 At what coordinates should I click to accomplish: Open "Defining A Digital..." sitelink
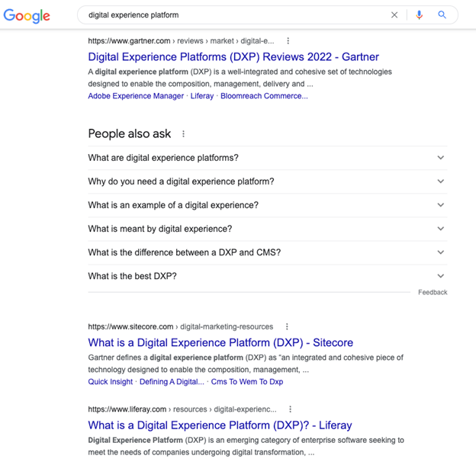(x=172, y=382)
